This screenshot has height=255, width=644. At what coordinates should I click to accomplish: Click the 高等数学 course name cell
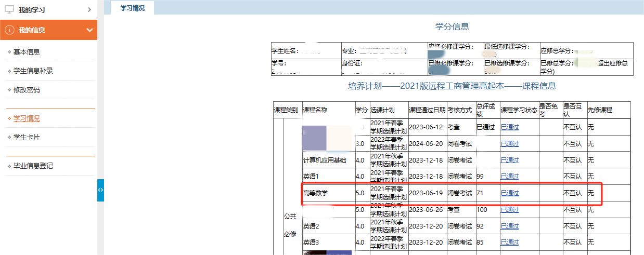(316, 193)
